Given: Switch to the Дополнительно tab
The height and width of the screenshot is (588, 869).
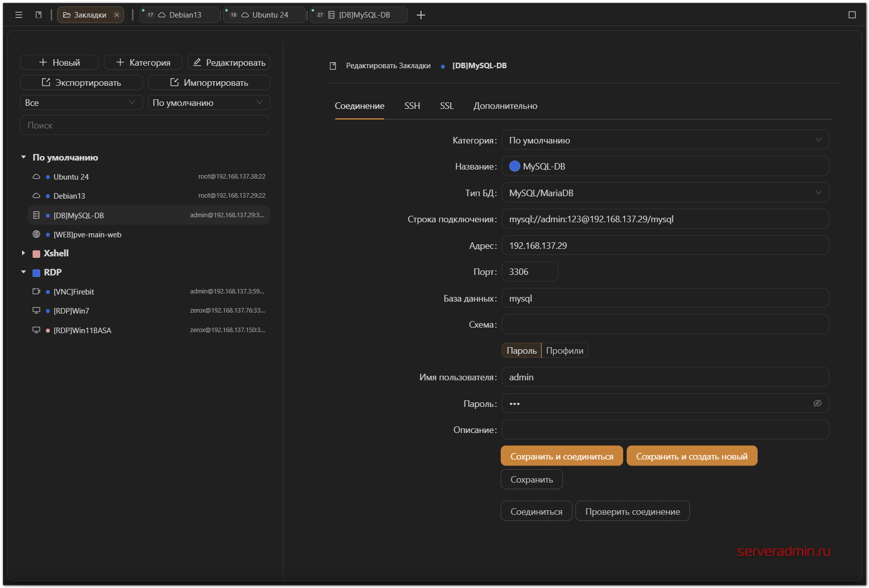Looking at the screenshot, I should pos(505,106).
